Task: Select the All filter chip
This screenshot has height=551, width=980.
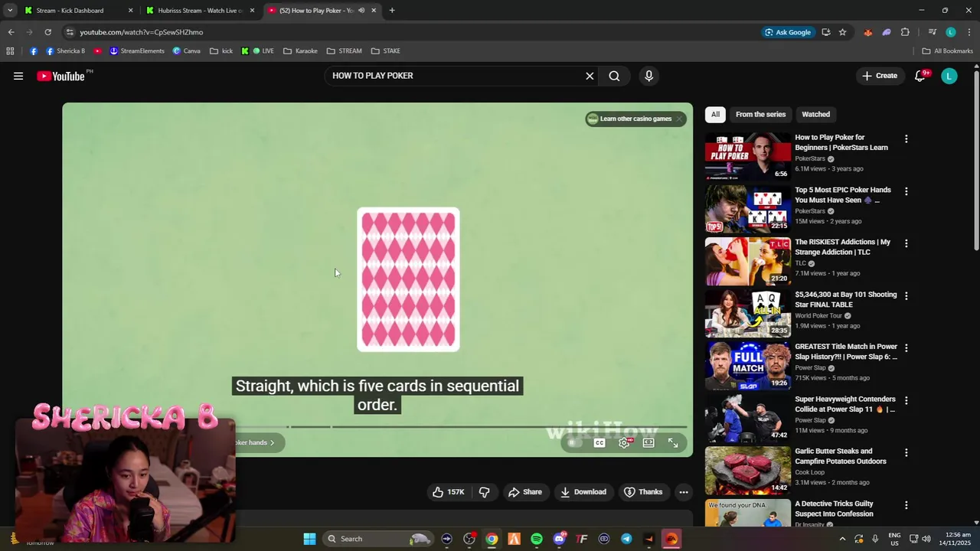Action: [x=715, y=114]
